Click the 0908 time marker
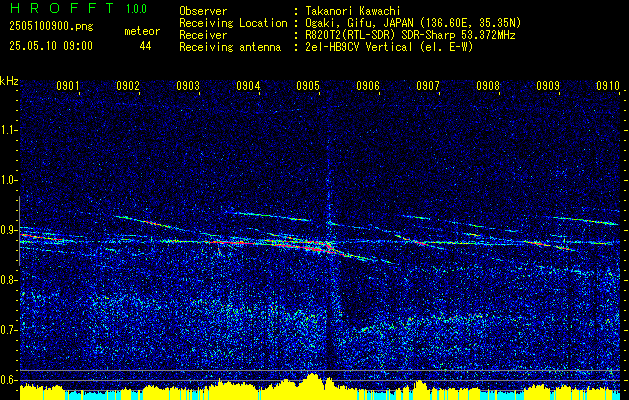 click(488, 85)
